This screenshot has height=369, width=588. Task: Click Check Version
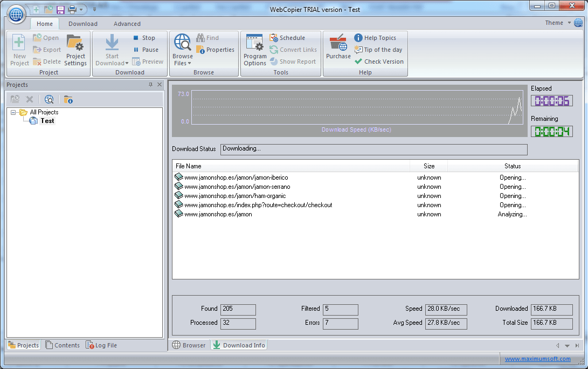379,61
